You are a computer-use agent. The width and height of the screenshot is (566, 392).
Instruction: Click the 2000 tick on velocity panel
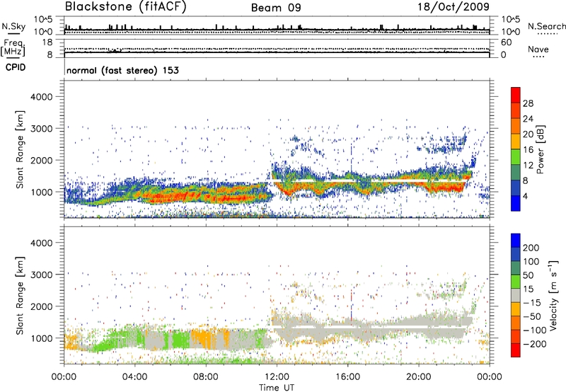pyautogui.click(x=41, y=306)
